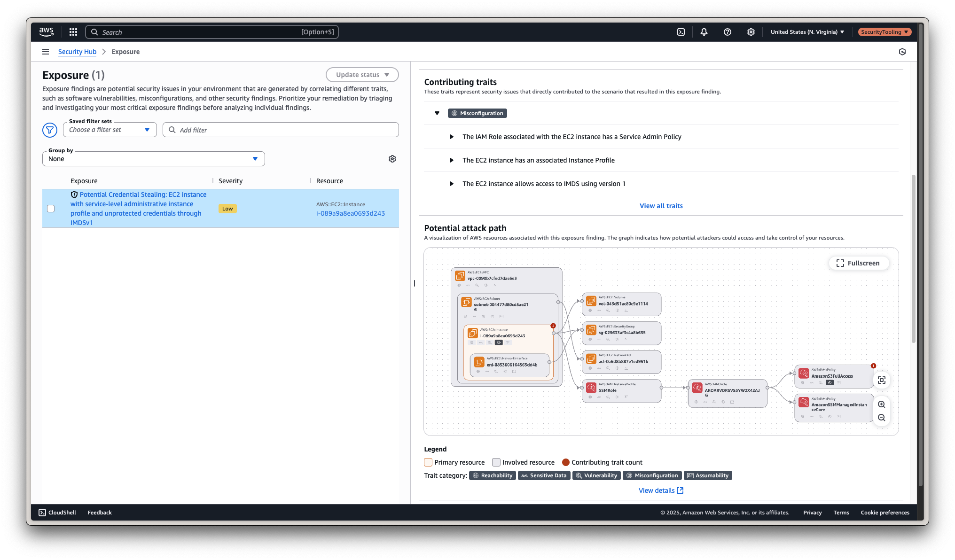
Task: Click the Misconfiguration legend category tag
Action: (652, 475)
